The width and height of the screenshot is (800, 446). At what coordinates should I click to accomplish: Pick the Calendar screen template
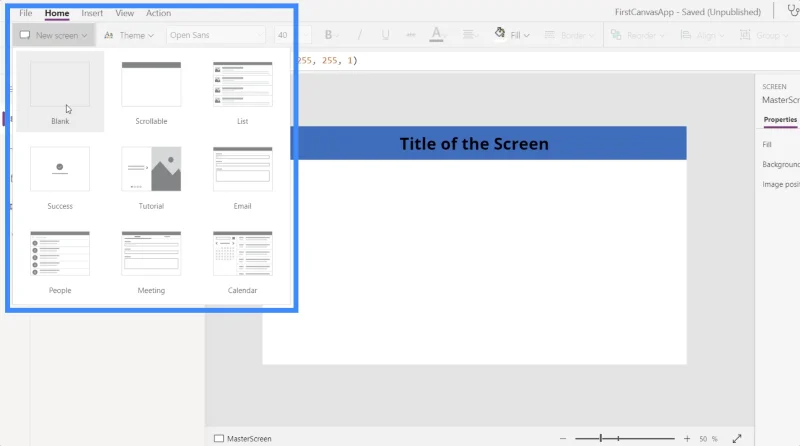point(242,262)
